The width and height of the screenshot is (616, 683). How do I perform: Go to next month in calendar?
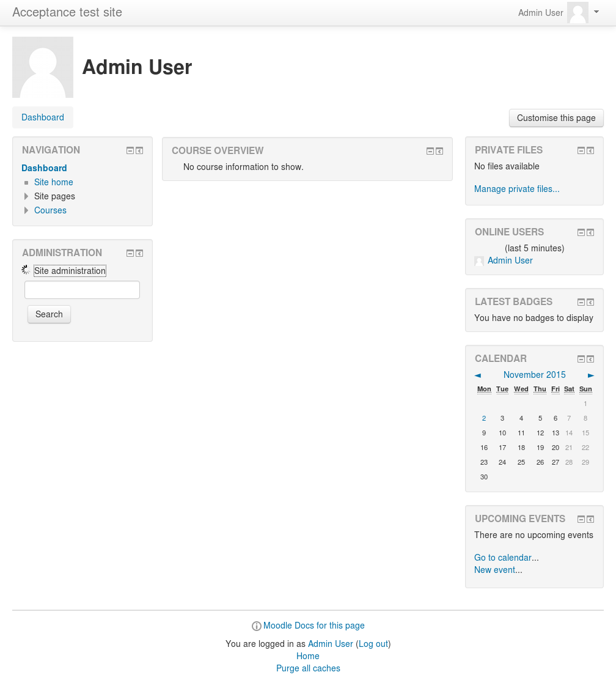click(x=591, y=375)
